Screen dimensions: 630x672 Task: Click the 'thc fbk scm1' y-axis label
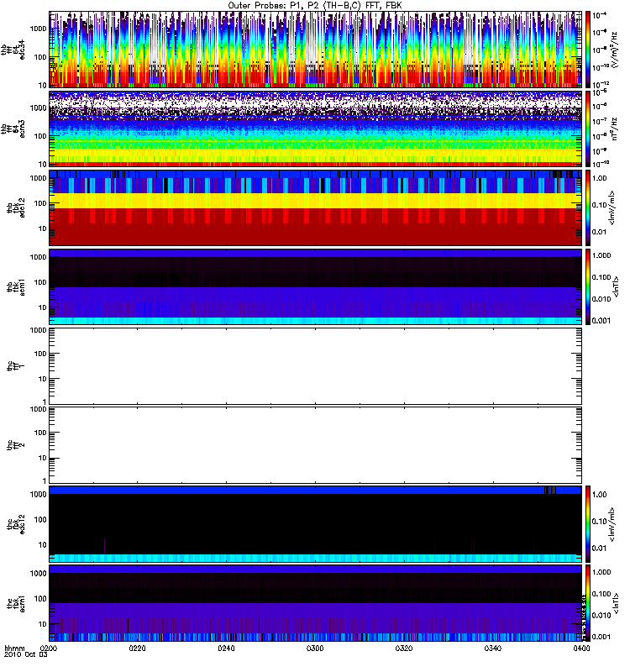(16, 603)
